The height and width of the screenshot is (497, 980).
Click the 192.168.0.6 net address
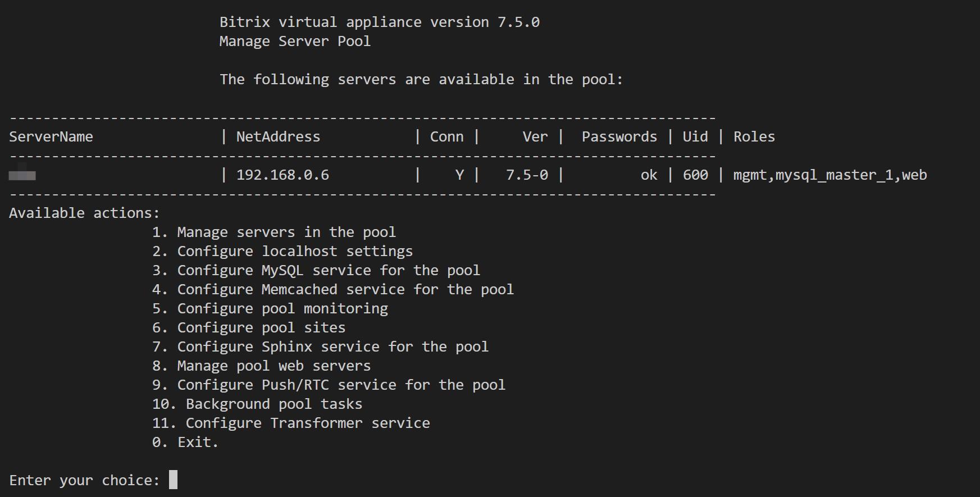pyautogui.click(x=282, y=175)
